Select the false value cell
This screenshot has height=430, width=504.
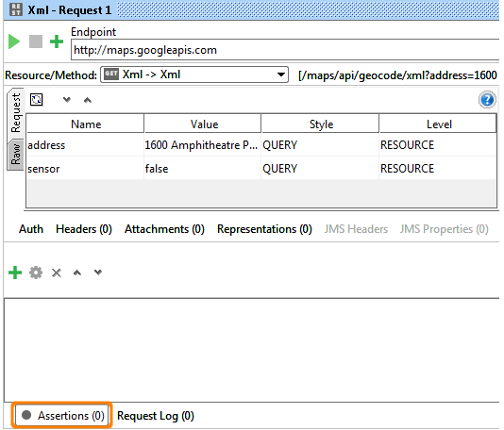click(x=203, y=169)
